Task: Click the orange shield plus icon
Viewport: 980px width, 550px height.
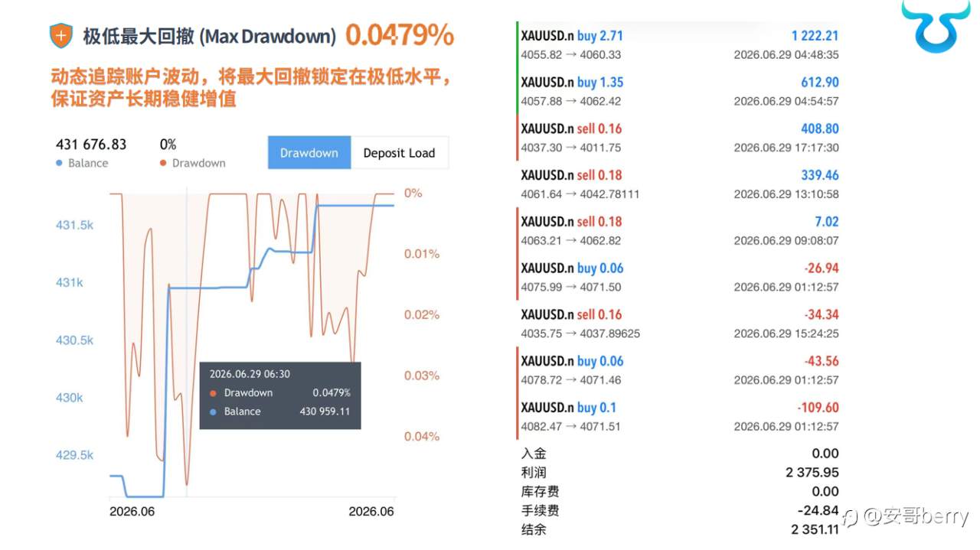Action: tap(61, 36)
